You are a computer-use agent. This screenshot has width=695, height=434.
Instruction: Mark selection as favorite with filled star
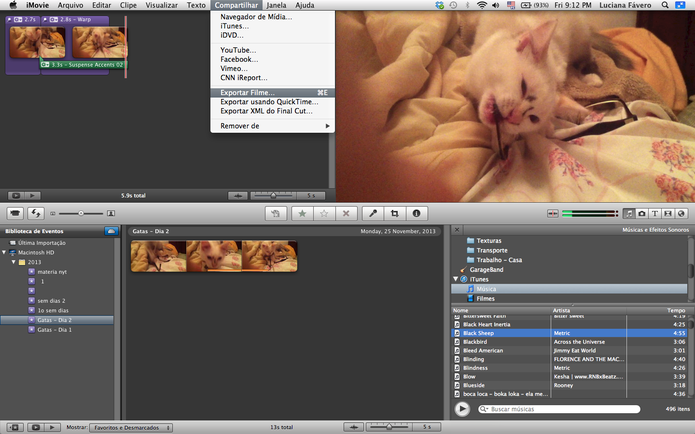(302, 213)
